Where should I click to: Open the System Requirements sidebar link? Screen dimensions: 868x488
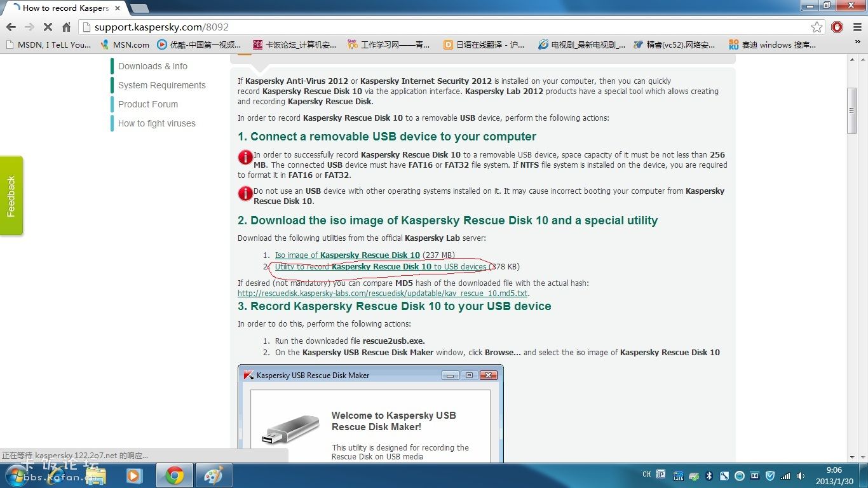tap(161, 85)
